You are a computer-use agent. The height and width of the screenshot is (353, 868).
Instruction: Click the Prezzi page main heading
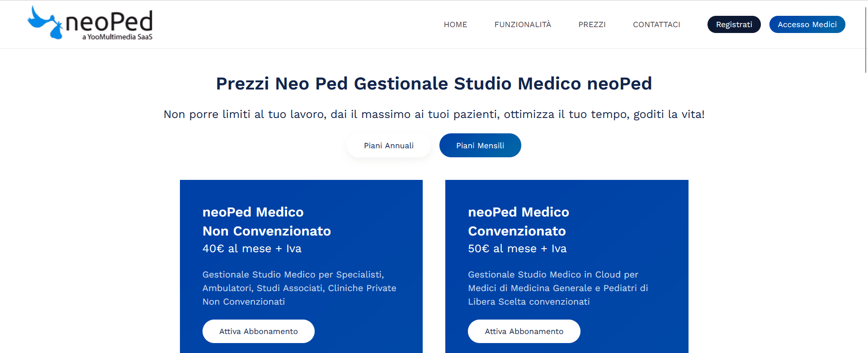pos(434,83)
